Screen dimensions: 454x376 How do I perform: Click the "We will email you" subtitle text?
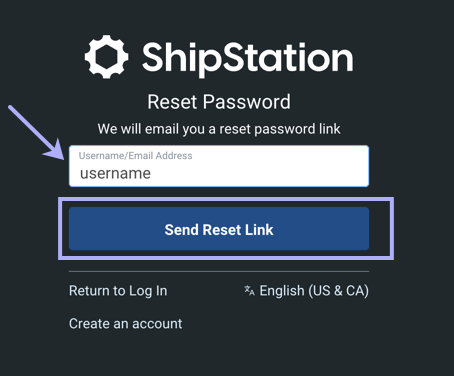[x=219, y=129]
